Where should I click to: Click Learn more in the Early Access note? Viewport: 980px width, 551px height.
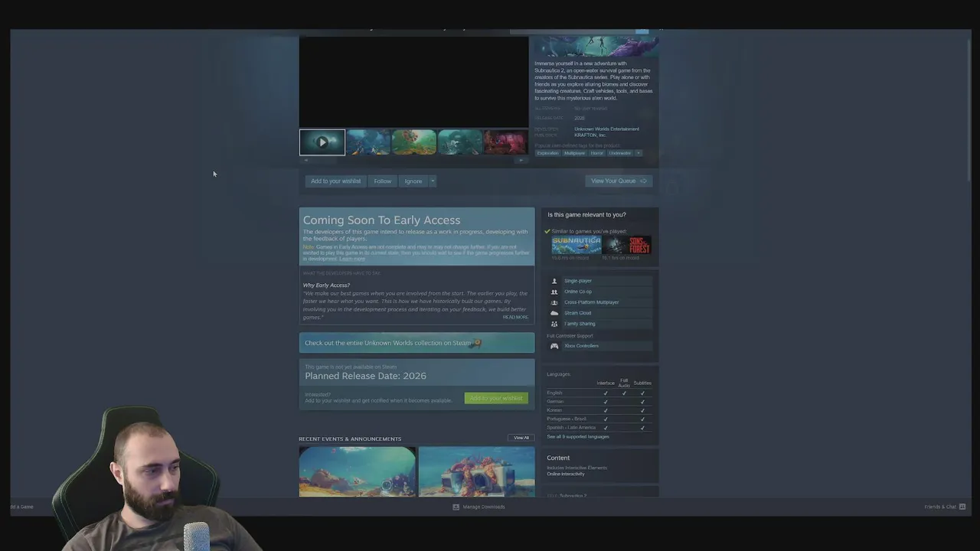[352, 259]
